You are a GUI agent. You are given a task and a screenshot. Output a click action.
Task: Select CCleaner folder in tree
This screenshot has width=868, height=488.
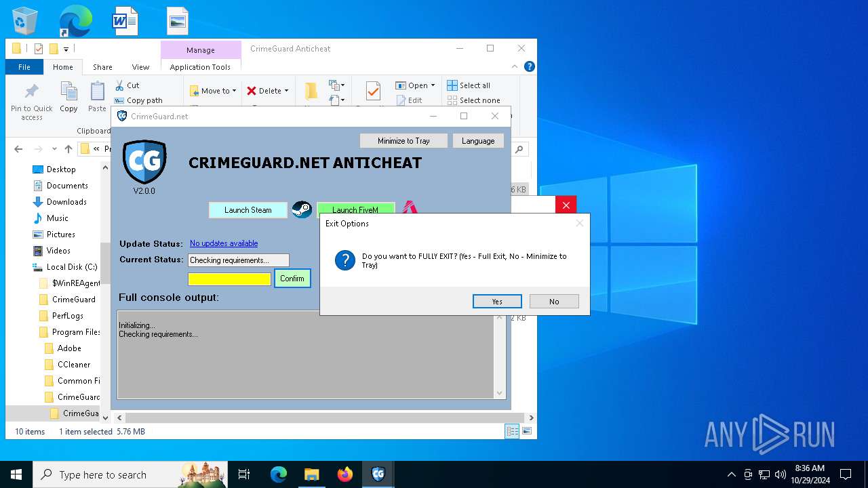click(74, 365)
